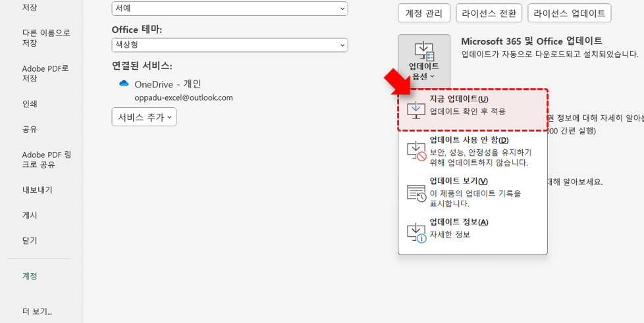Select 계정 in the sidebar
The height and width of the screenshot is (323, 644).
coord(30,276)
